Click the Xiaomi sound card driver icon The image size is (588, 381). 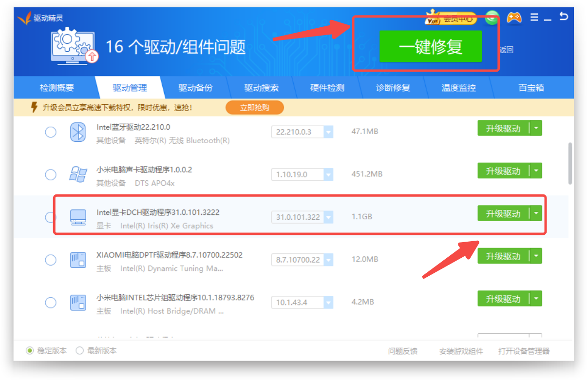(78, 175)
